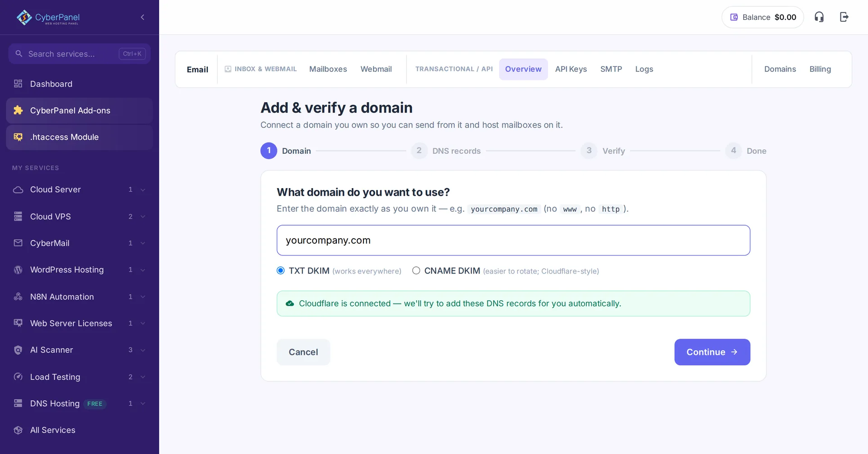The height and width of the screenshot is (454, 868).
Task: Click the All Services cube icon
Action: coord(18,430)
